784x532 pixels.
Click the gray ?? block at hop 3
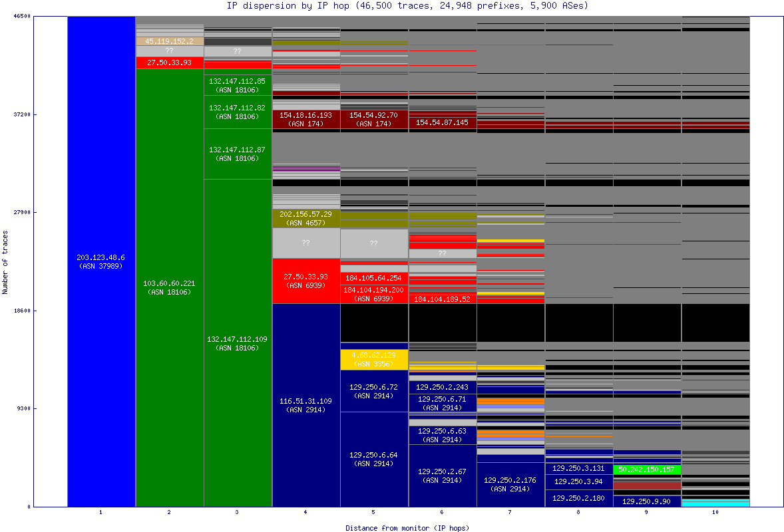(237, 51)
